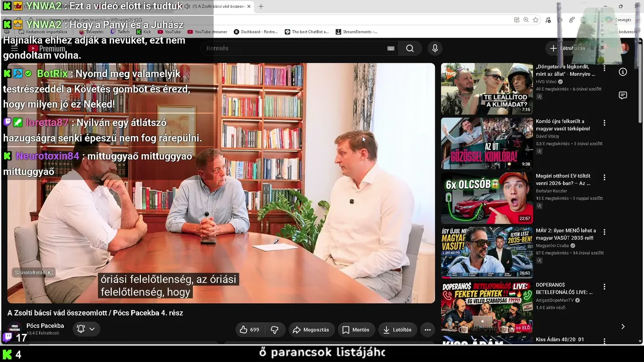Dislike the video with the thumbs-down icon

[275, 330]
